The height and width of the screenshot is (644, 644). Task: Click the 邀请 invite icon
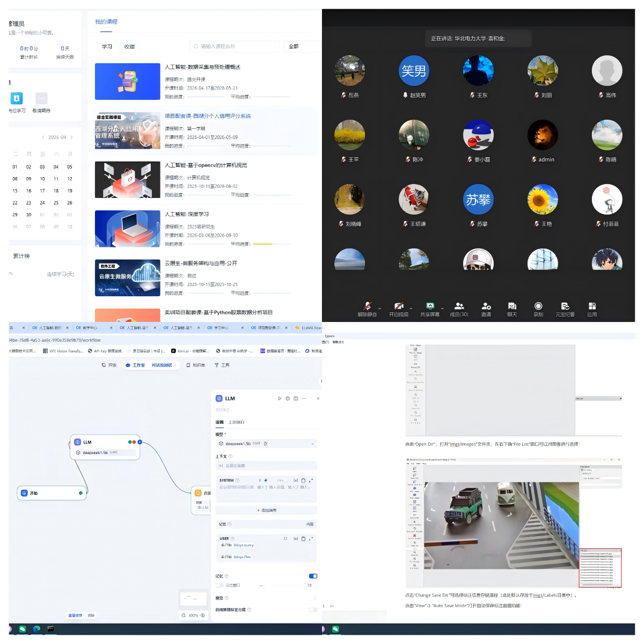click(486, 306)
